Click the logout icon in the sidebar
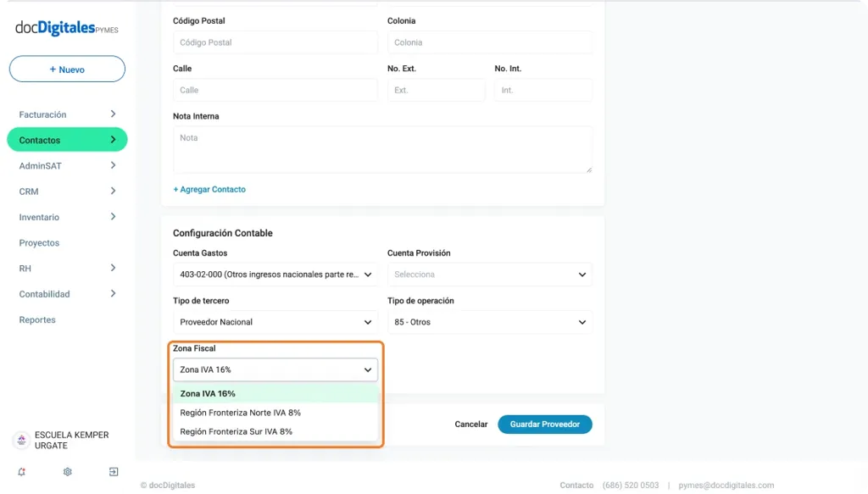This screenshot has width=868, height=494. click(x=114, y=472)
